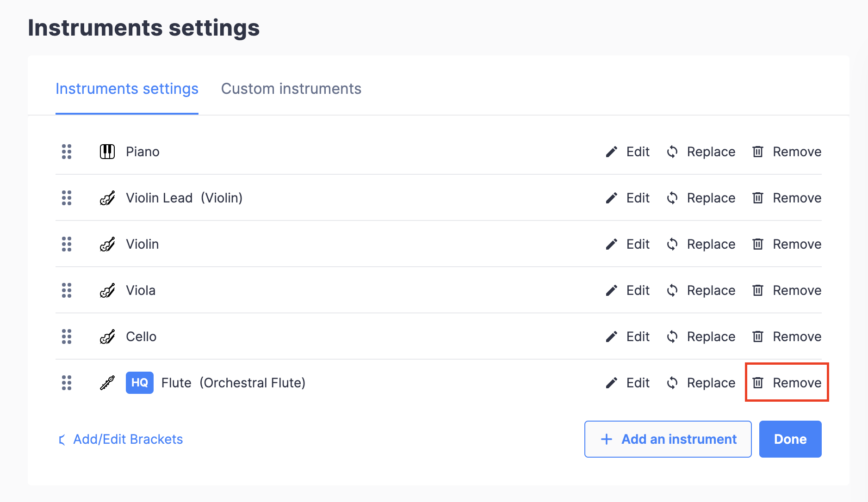
Task: Replace the Flute instrument
Action: pyautogui.click(x=701, y=383)
